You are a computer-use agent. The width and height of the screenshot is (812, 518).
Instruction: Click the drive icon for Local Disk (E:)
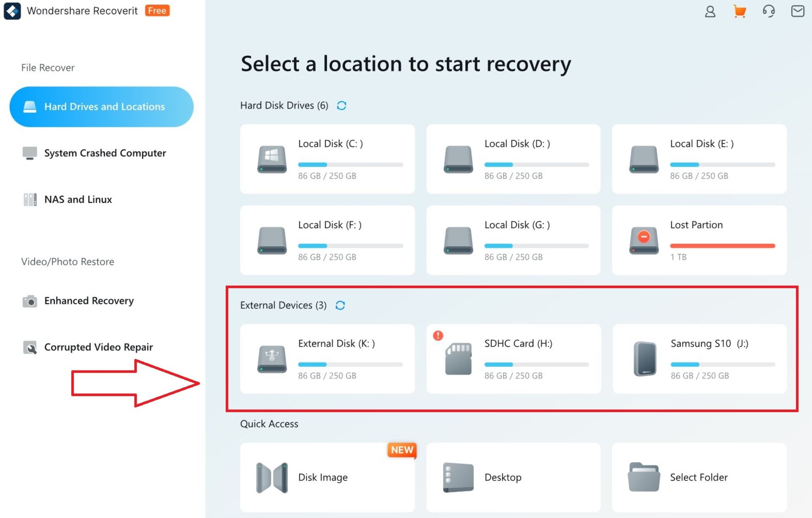coord(644,159)
